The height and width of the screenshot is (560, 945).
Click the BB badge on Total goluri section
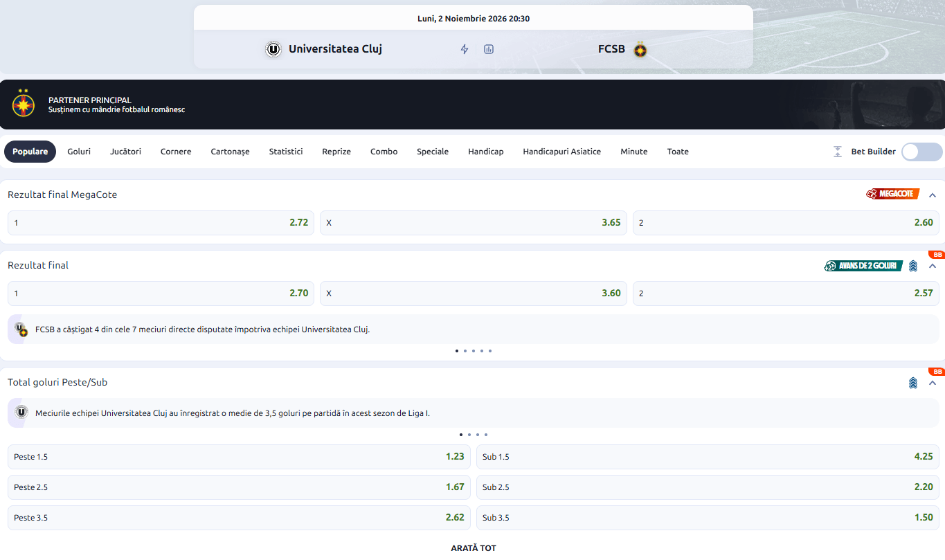coord(937,372)
